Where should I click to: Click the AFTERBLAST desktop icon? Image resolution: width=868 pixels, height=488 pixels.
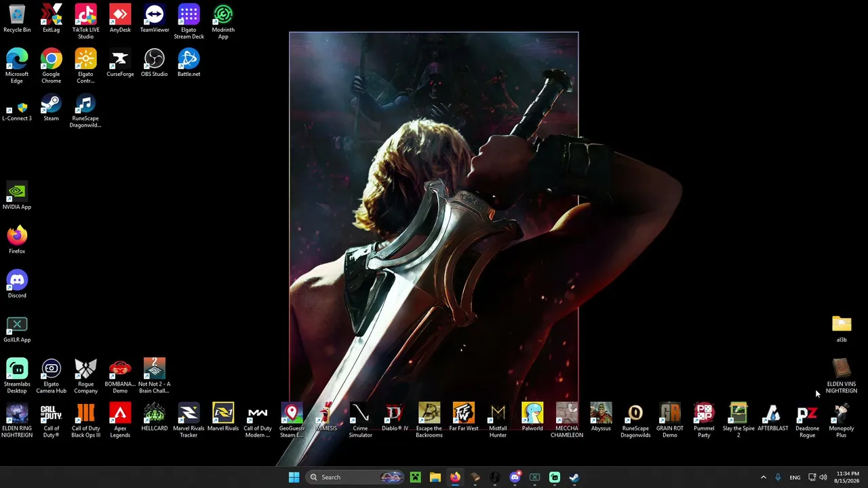point(773,418)
